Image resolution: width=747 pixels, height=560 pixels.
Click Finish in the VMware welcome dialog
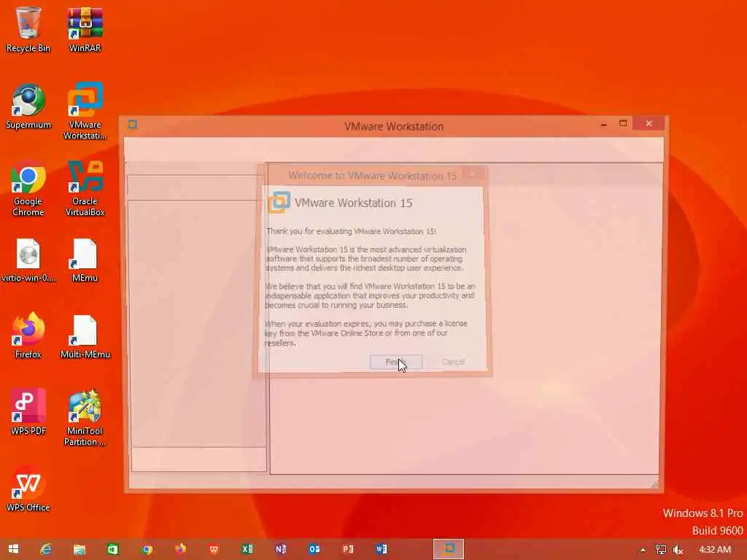[396, 362]
